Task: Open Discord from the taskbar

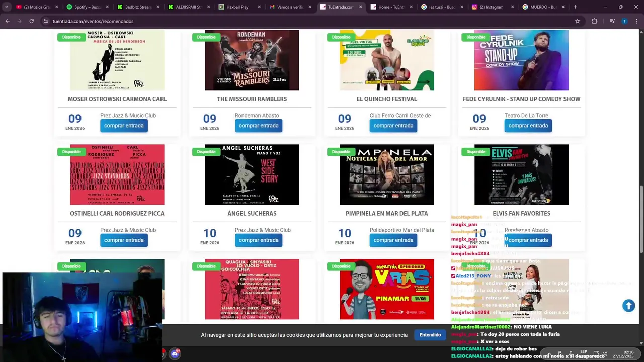Action: coord(175,354)
